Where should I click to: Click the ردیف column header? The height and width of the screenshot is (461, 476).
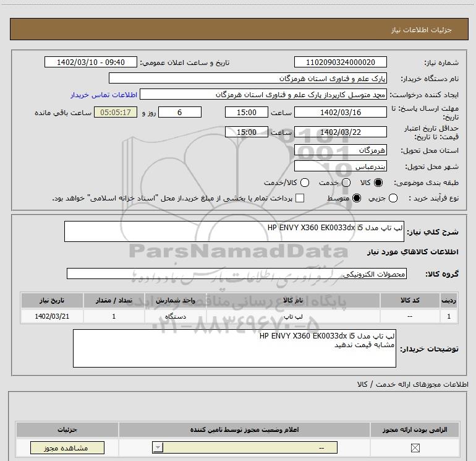[449, 300]
